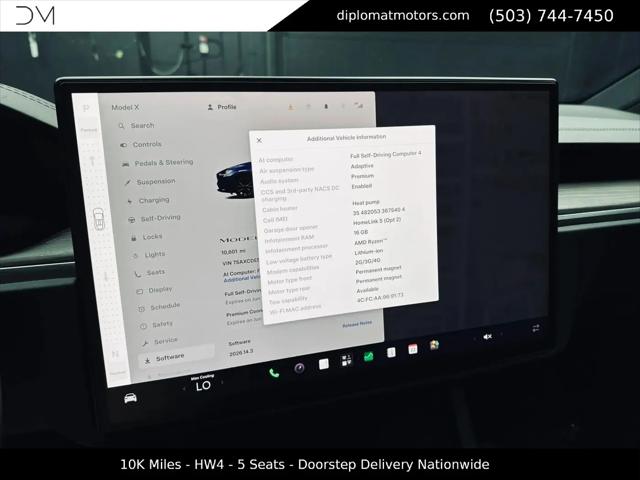Tap the bell notifications icon in status bar
Image resolution: width=640 pixels, height=480 pixels.
[x=326, y=107]
